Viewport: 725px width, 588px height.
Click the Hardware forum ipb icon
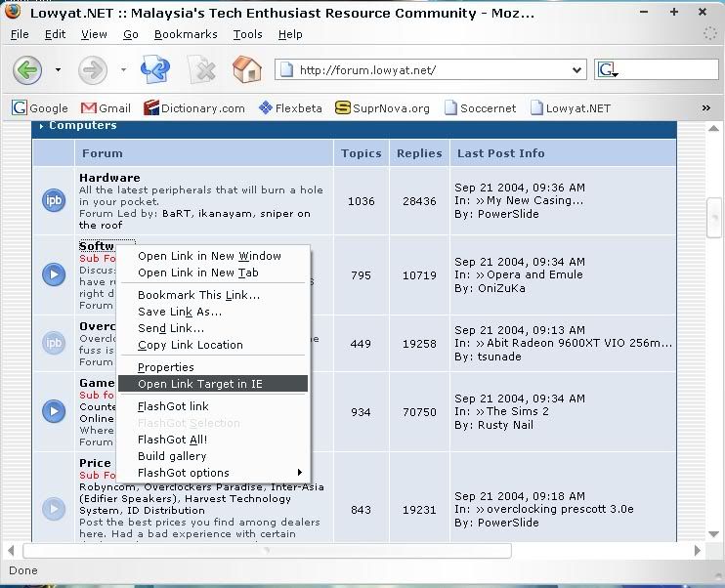tap(54, 200)
